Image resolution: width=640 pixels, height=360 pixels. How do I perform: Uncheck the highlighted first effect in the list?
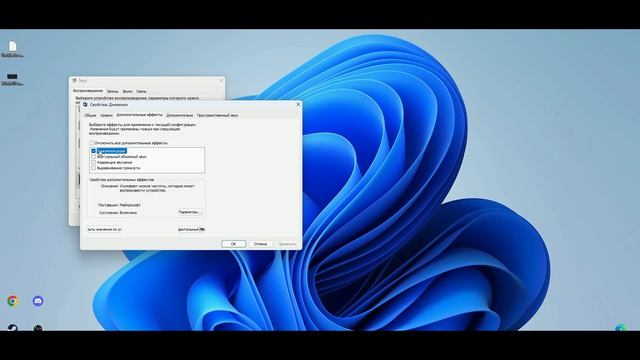point(93,151)
